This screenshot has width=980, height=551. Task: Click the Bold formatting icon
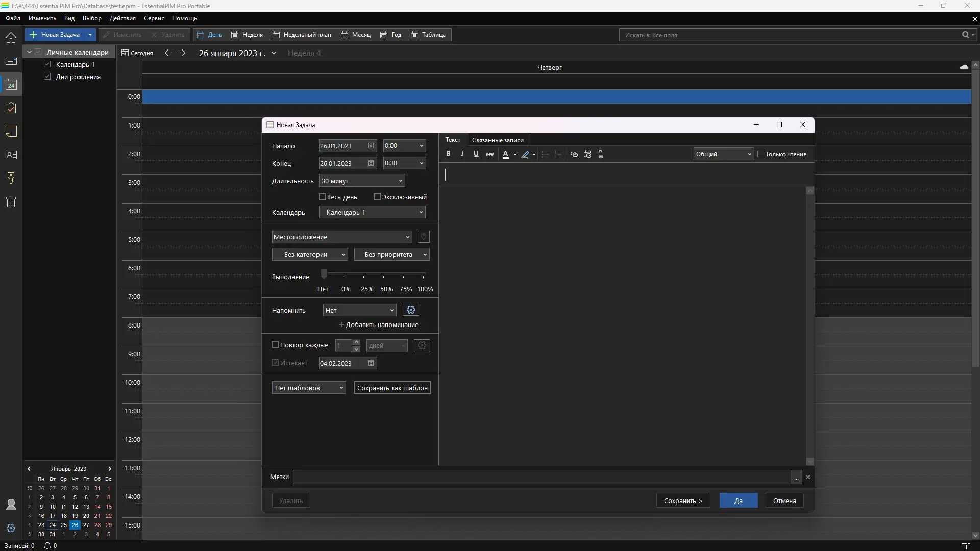448,154
